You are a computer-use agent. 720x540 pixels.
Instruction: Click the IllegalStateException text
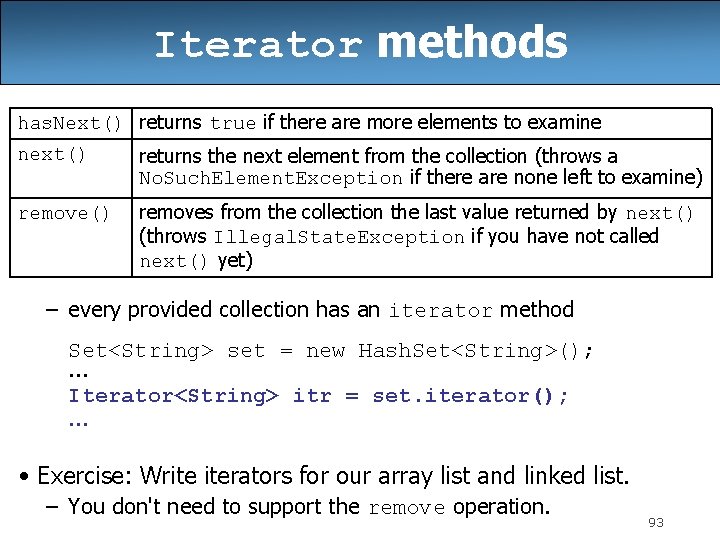click(x=338, y=237)
